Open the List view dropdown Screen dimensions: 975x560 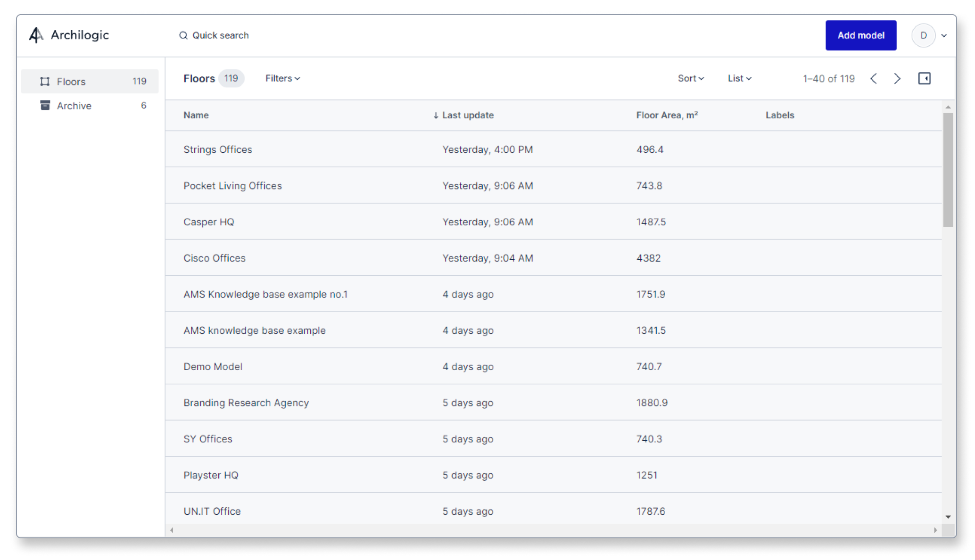pyautogui.click(x=739, y=78)
